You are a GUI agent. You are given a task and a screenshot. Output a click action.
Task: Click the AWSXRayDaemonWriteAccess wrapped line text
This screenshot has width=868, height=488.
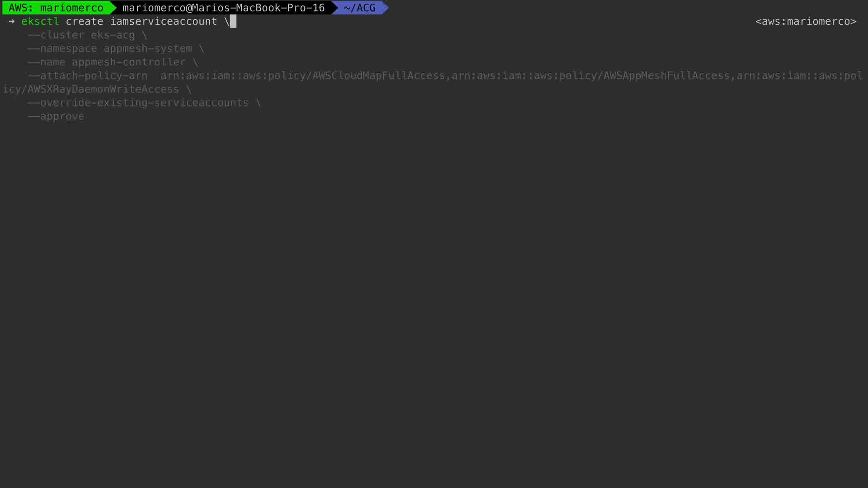103,89
